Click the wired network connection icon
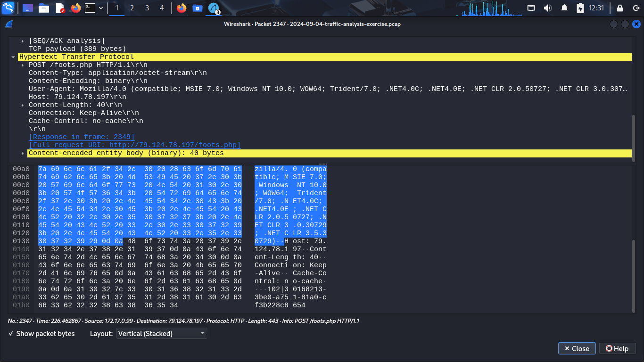Screen dimensions: 644x362 point(531,8)
